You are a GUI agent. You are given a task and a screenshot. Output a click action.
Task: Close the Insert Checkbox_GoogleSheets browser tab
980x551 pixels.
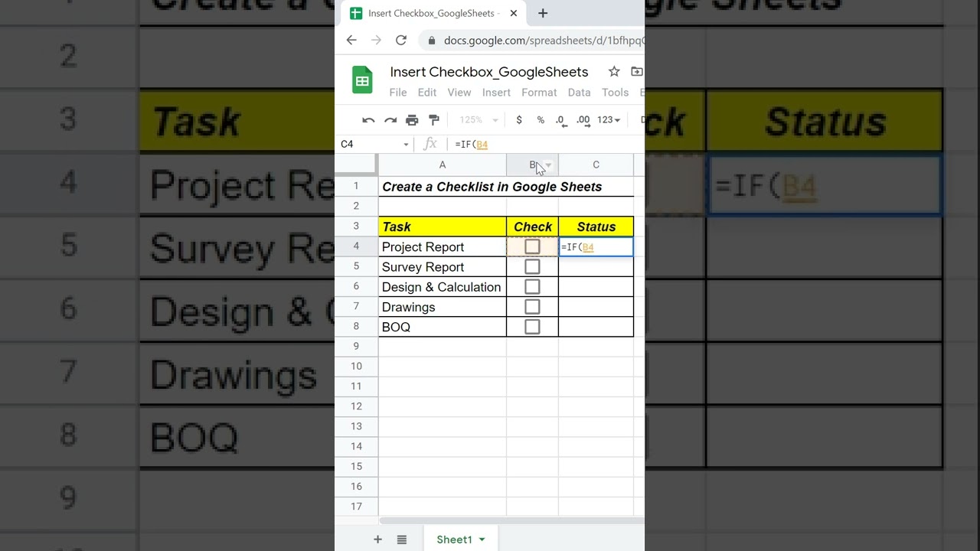[x=514, y=13]
